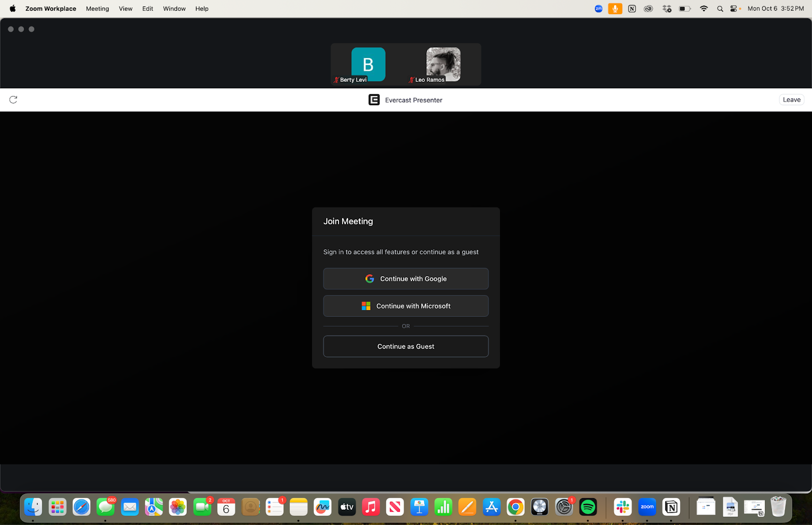Open App Store from the Dock
This screenshot has height=525, width=812.
pos(491,507)
